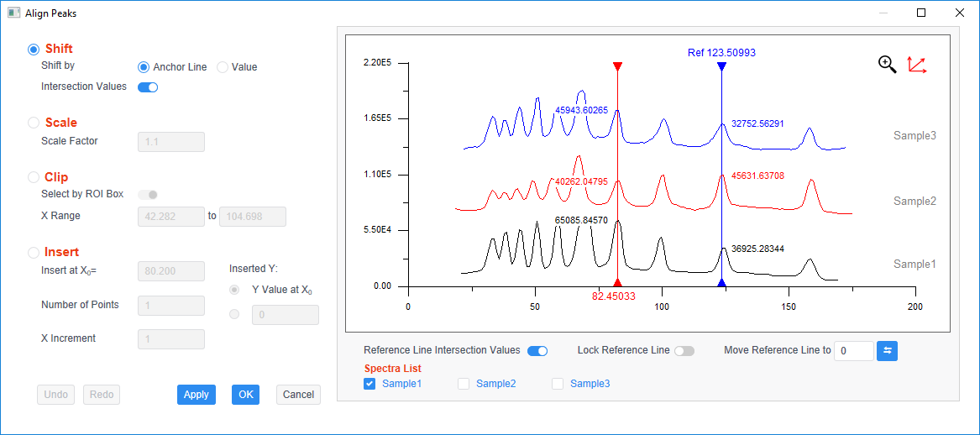Click the zoom magnifier icon in plot
The image size is (980, 435).
pos(888,65)
